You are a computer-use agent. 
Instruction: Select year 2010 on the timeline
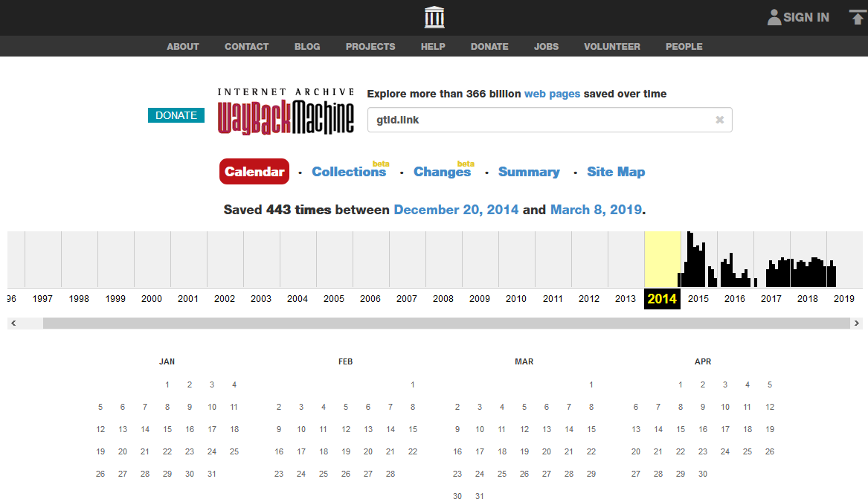[516, 299]
